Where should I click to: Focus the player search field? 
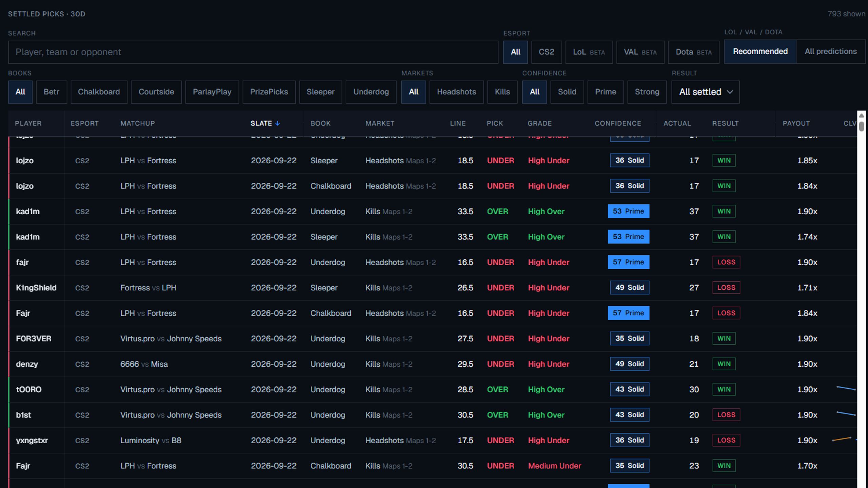coord(253,52)
